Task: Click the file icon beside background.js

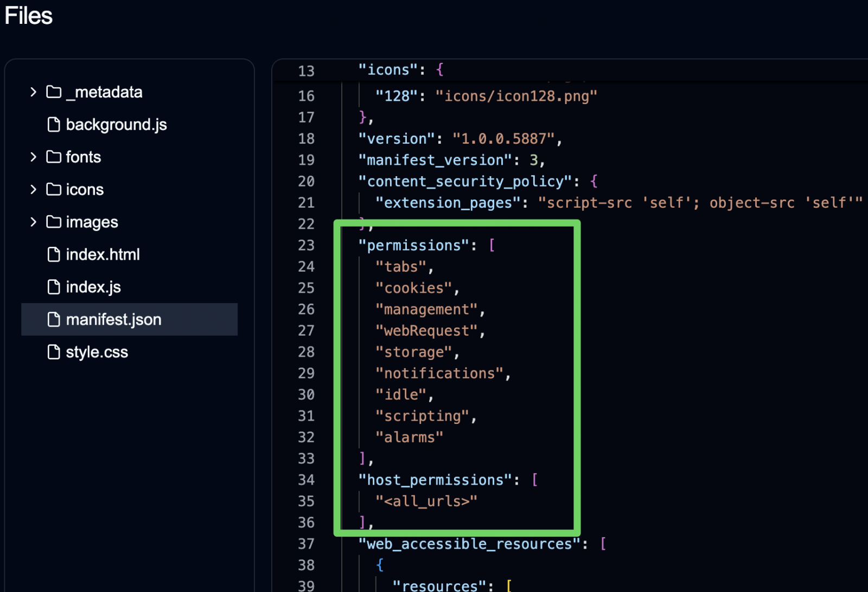Action: [53, 124]
